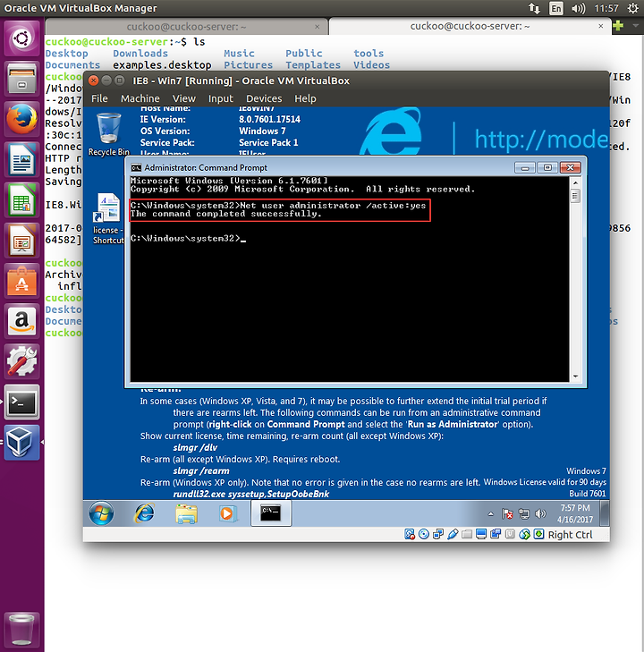644x652 pixels.
Task: Click the Windows 7 Start orb
Action: click(x=101, y=513)
